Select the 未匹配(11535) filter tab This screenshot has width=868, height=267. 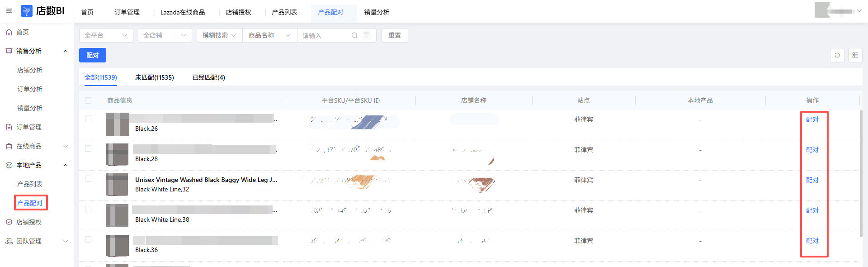155,77
